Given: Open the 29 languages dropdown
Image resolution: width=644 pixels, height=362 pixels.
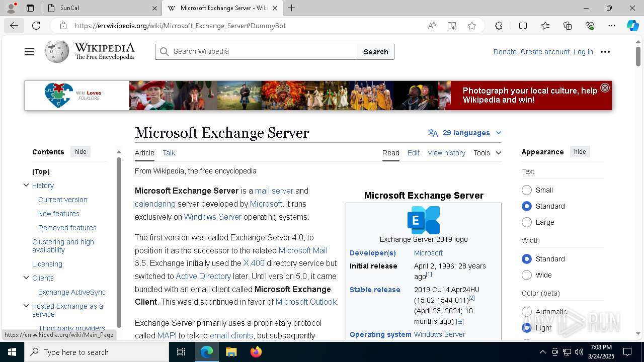Looking at the screenshot, I should tap(465, 133).
